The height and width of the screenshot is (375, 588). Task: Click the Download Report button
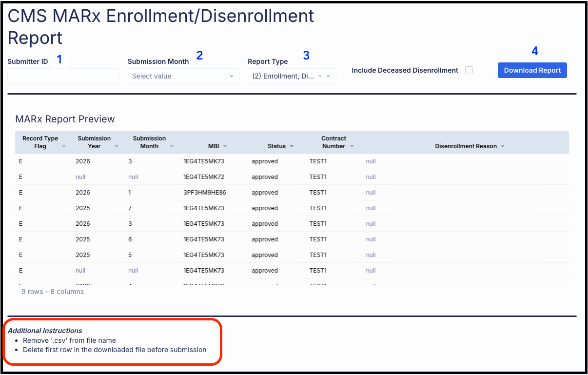click(x=532, y=70)
